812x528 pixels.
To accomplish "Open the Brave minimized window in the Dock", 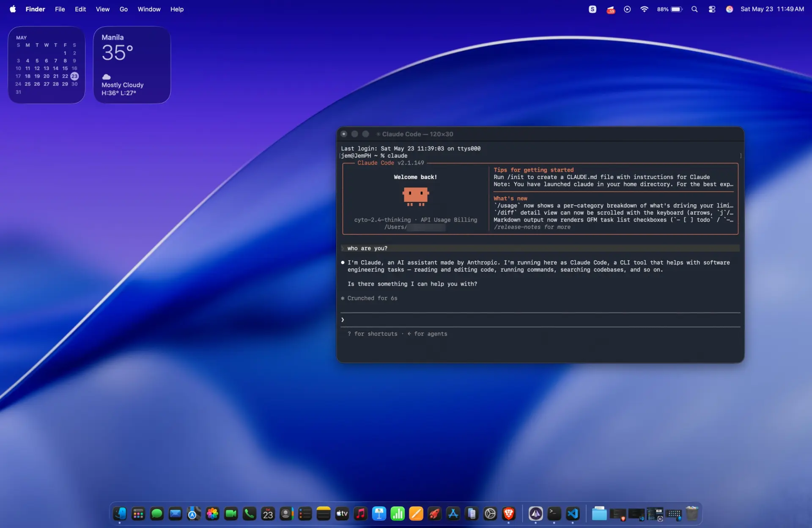I will point(618,514).
